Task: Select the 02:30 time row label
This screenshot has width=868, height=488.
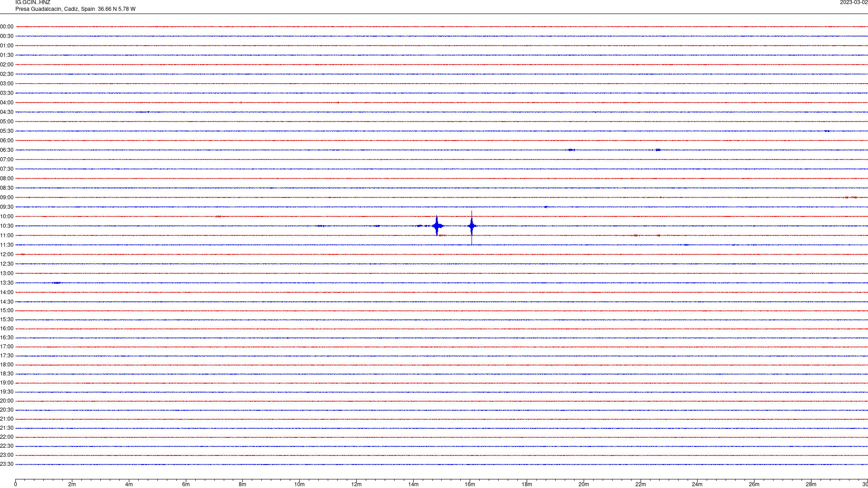Action: 7,74
